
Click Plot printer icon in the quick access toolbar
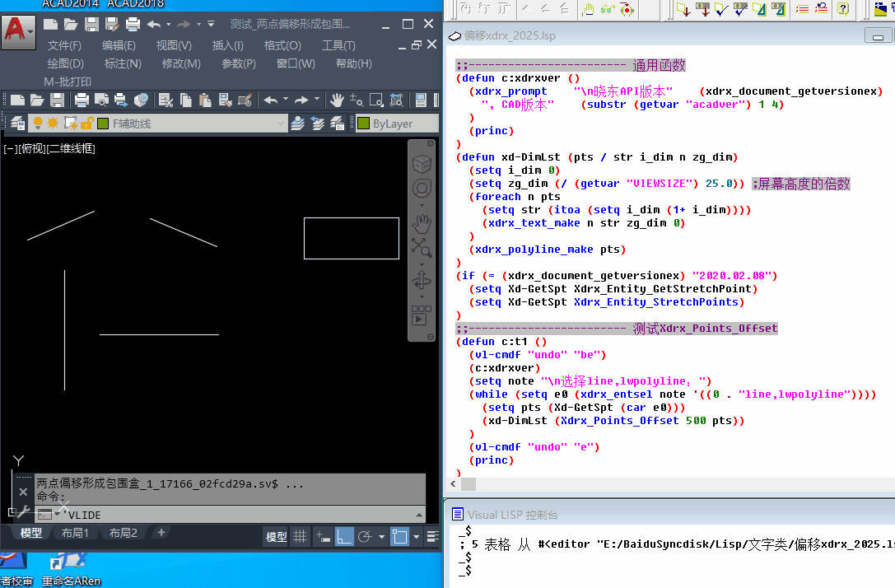133,24
